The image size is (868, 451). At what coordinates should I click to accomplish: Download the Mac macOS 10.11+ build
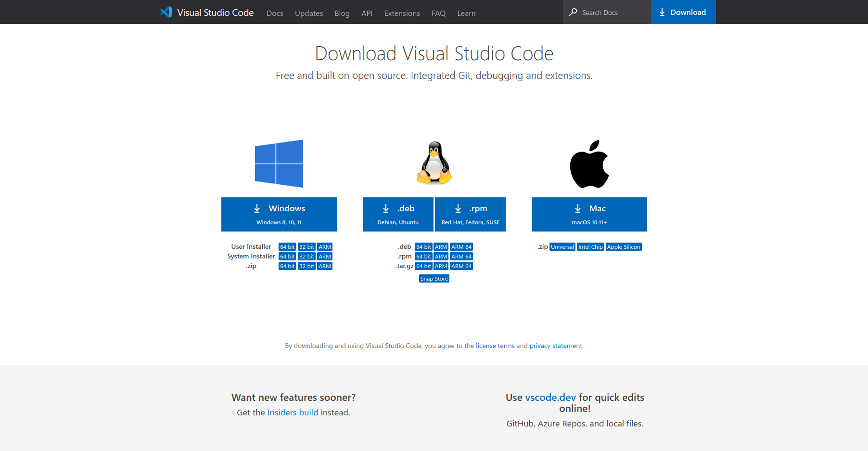point(589,214)
